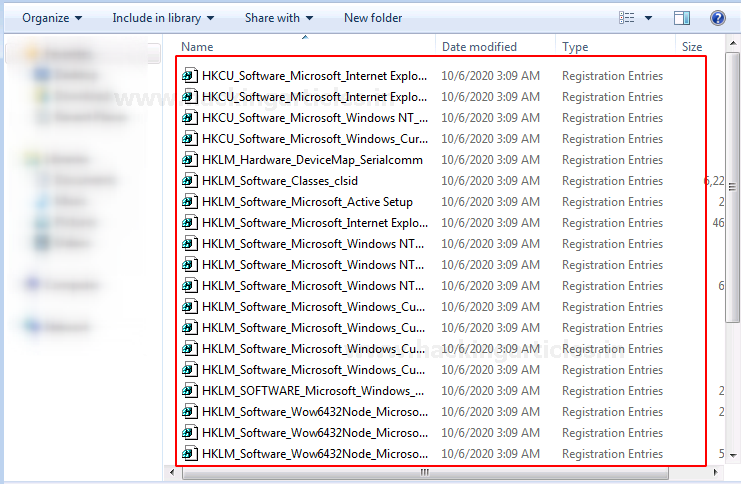Screen dimensions: 741x484
Task: Click date modified of HKLM_Software_Classes_clsid row
Action: pyautogui.click(x=491, y=181)
